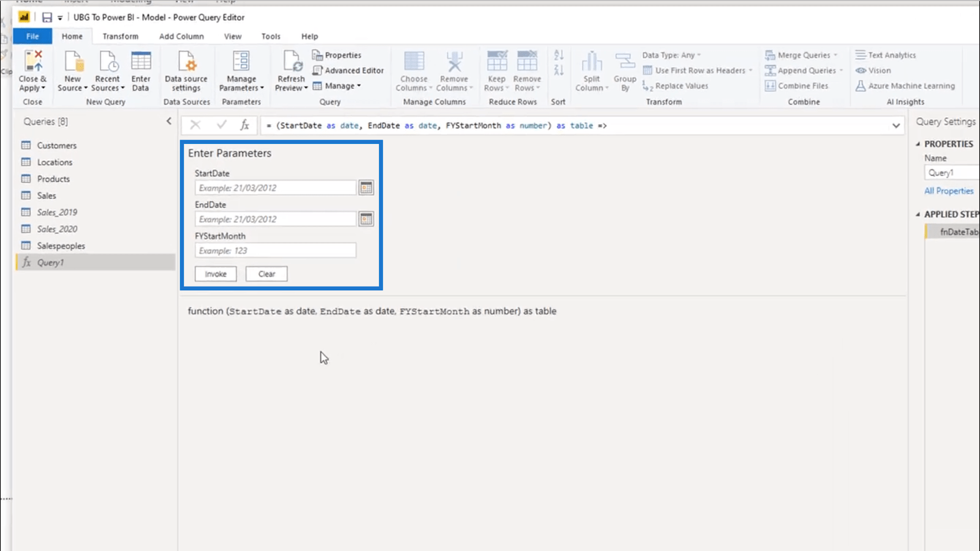Select the Sales_2020 query
The height and width of the screenshot is (551, 980).
point(96,229)
